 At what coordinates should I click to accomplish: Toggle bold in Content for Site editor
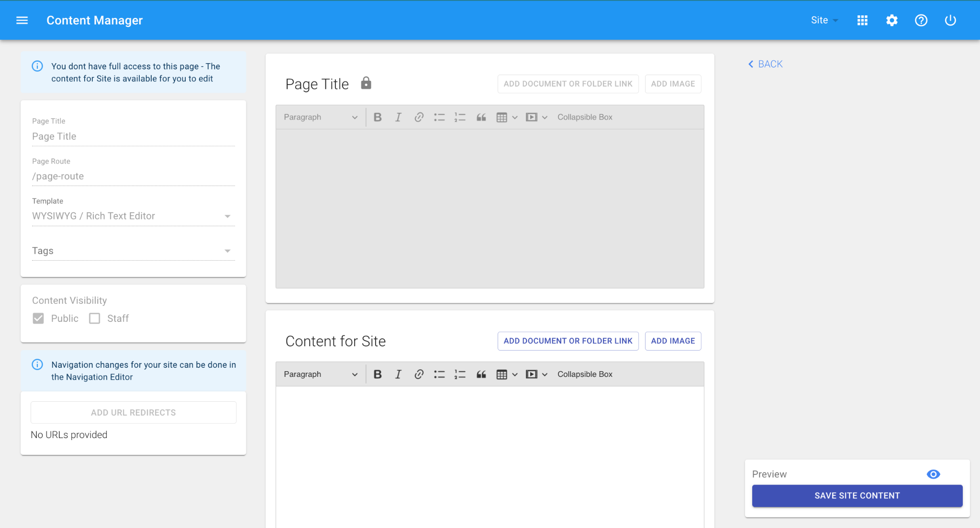[x=378, y=374]
